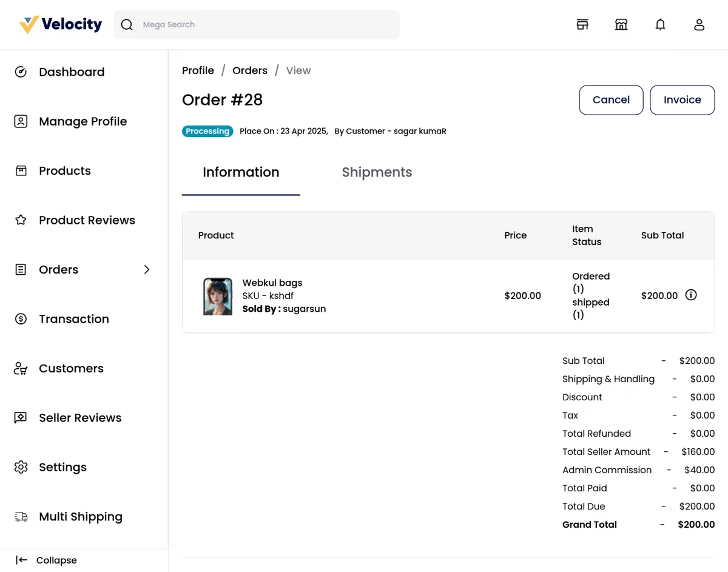Image resolution: width=728 pixels, height=572 pixels.
Task: Open the marketplace shop icon
Action: tap(621, 24)
